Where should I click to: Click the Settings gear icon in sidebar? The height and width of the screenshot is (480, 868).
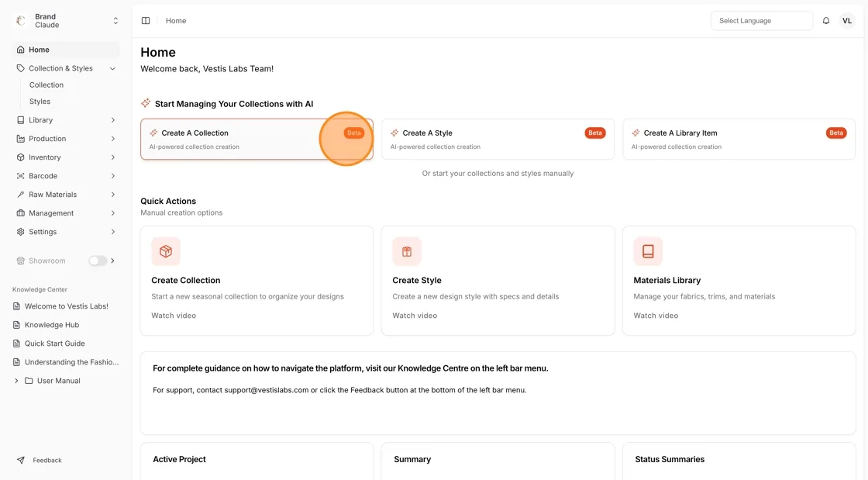tap(20, 232)
